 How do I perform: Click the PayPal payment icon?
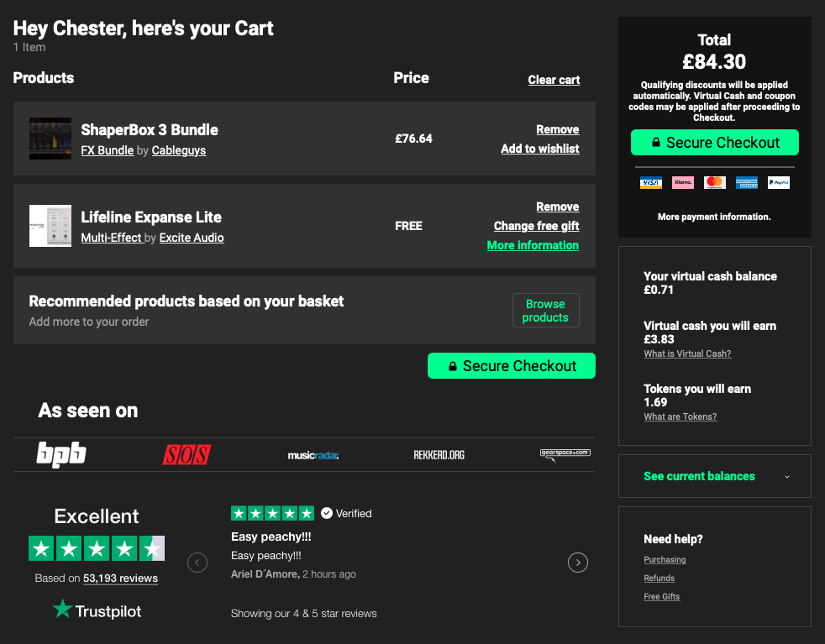(x=779, y=182)
